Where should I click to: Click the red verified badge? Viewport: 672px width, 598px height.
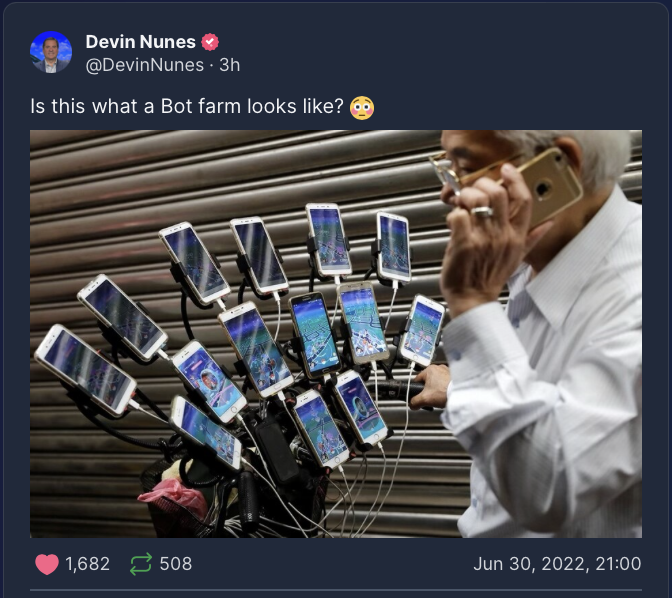(x=210, y=42)
